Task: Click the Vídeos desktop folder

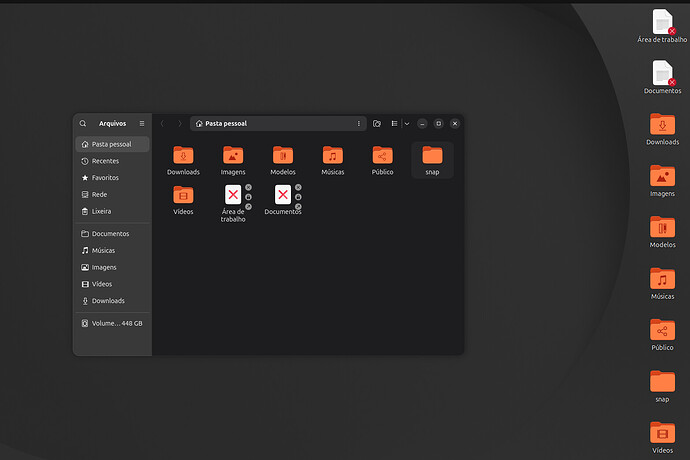Action: tap(662, 438)
